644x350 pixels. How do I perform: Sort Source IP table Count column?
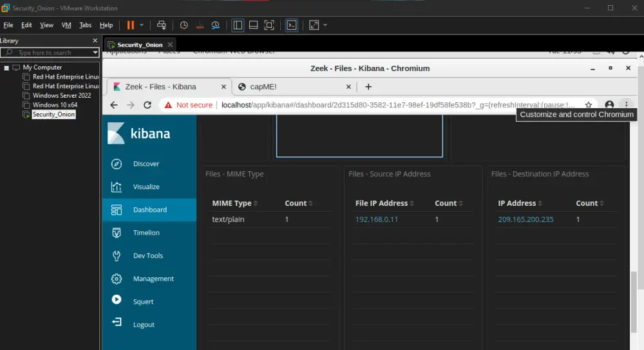pos(449,203)
